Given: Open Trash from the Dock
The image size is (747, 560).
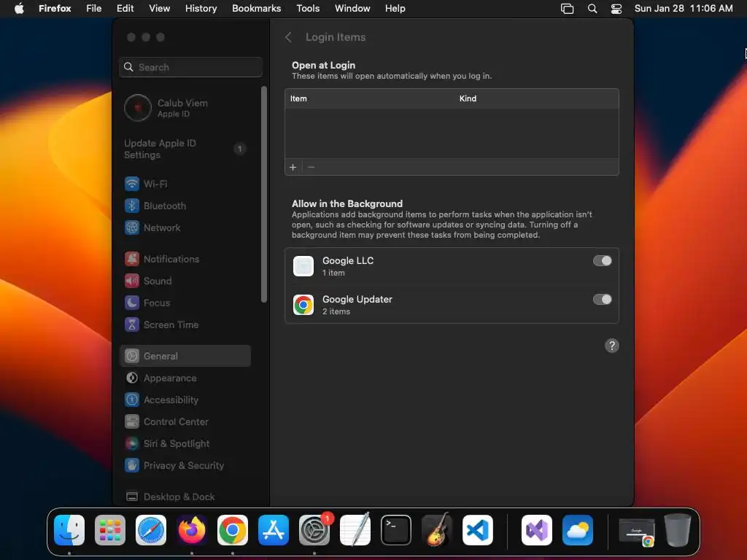Looking at the screenshot, I should tap(678, 530).
